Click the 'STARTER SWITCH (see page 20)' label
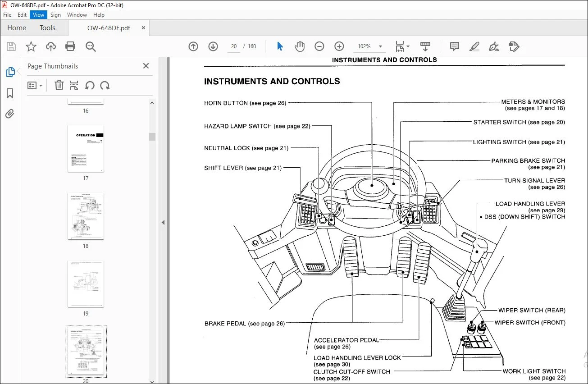This screenshot has height=384, width=588. pyautogui.click(x=519, y=122)
